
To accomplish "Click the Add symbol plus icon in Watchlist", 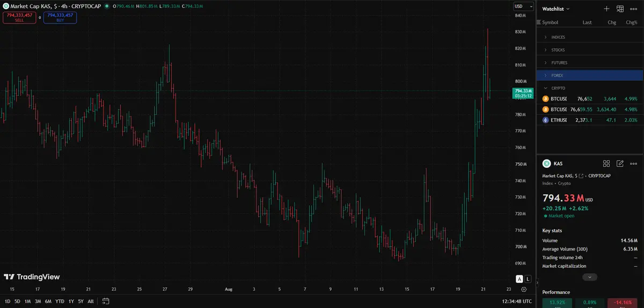I will (606, 9).
